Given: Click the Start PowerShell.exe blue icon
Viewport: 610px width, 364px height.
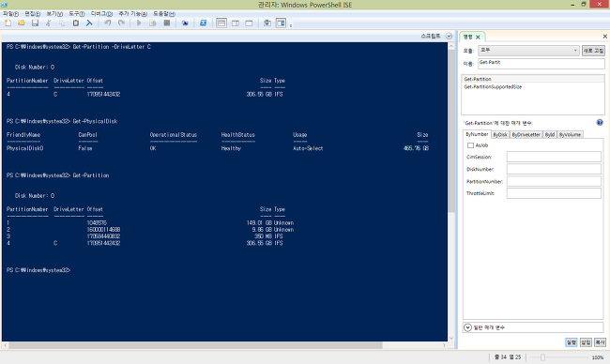Looking at the screenshot, I should (203, 23).
